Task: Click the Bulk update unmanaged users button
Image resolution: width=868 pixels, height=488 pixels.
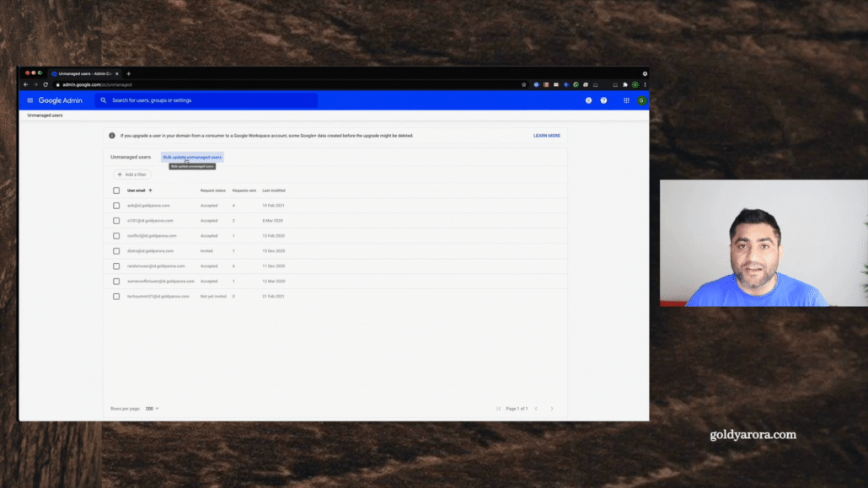Action: click(192, 158)
